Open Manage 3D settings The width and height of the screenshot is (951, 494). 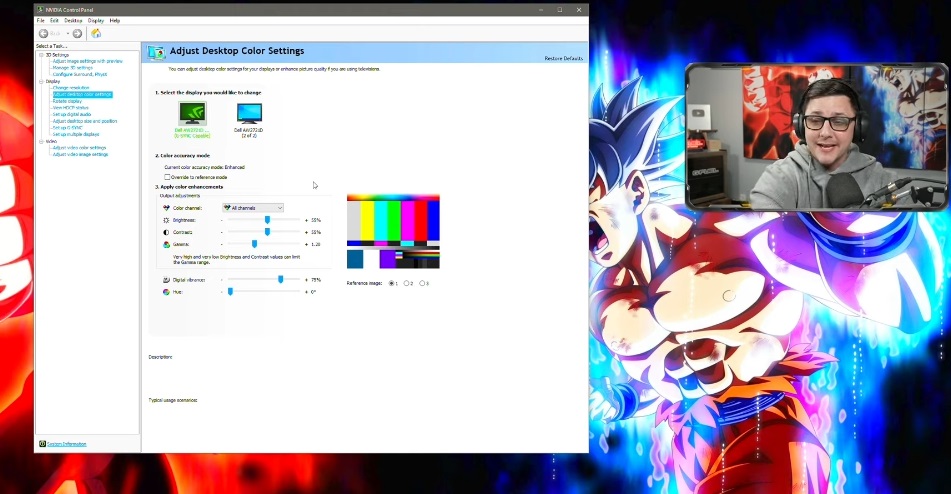pos(73,68)
